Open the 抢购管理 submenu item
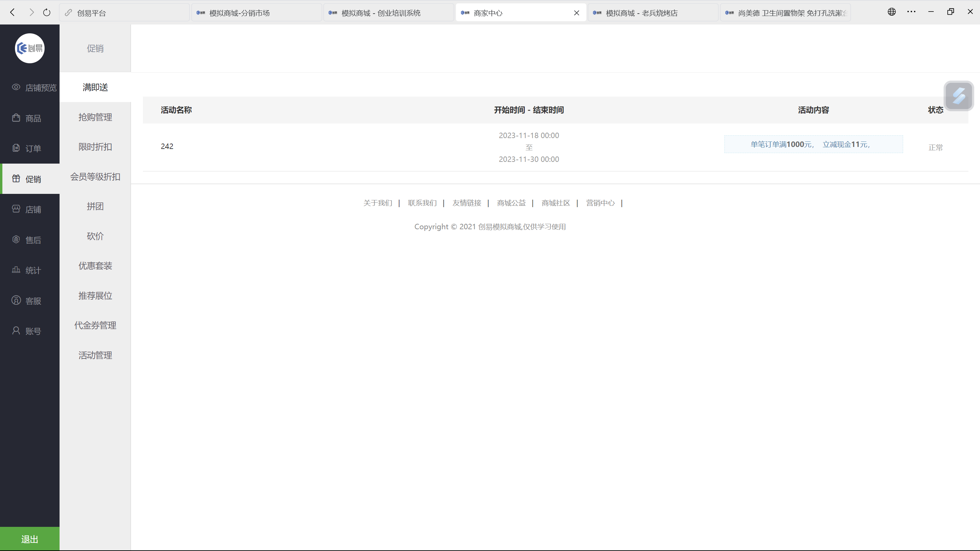This screenshot has height=551, width=980. coord(95,117)
